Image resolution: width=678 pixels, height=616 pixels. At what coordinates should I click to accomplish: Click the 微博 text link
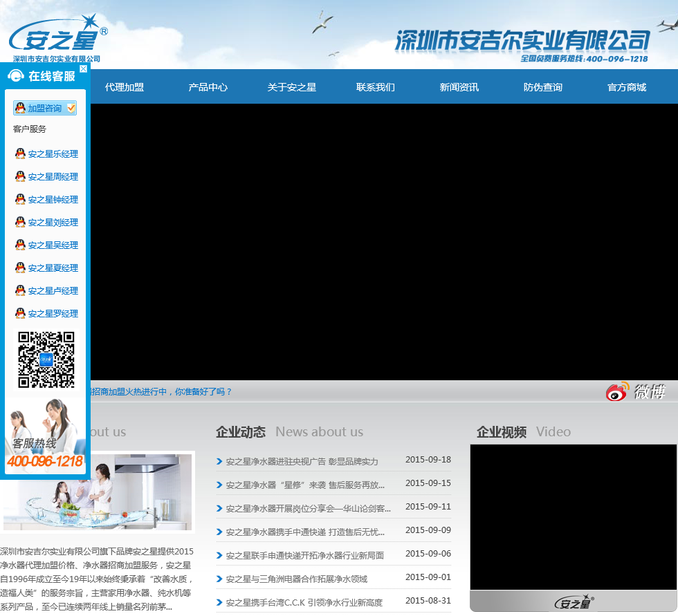[650, 392]
